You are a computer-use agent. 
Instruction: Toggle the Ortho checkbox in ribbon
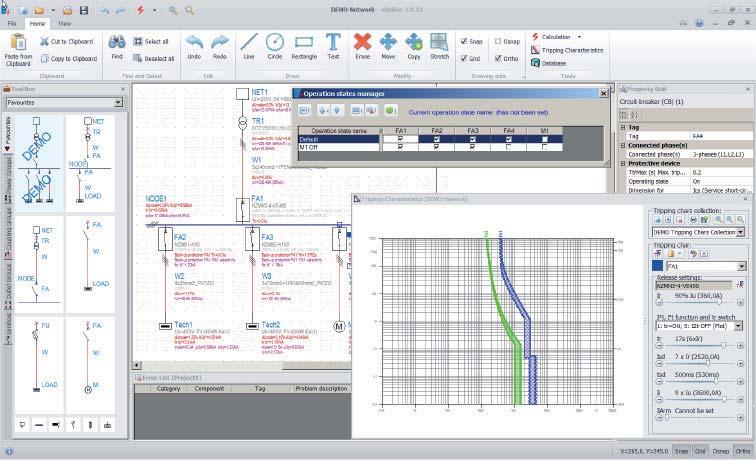[x=498, y=58]
